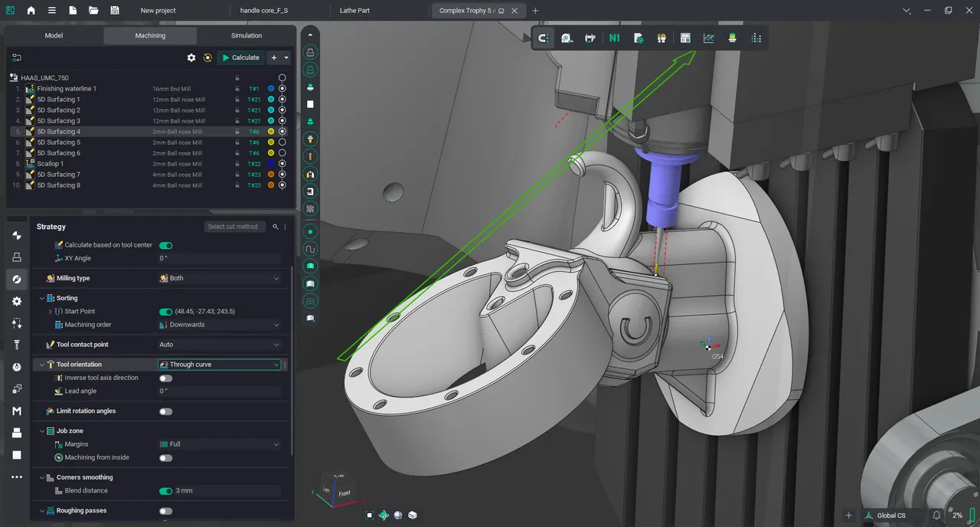
Task: Click the file with gear postprocessor icon
Action: pos(638,38)
